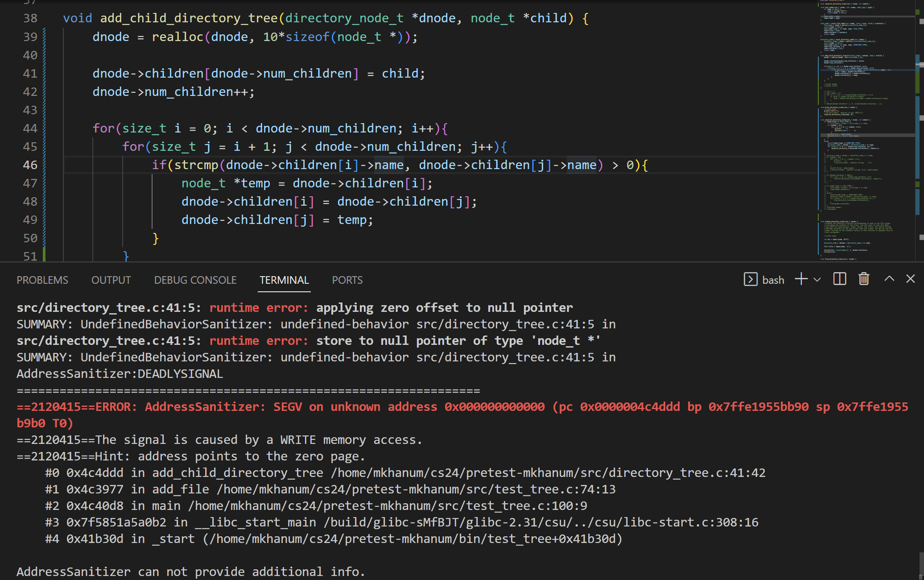The height and width of the screenshot is (580, 924).
Task: Maximize panel size with the up chevron
Action: pyautogui.click(x=889, y=279)
